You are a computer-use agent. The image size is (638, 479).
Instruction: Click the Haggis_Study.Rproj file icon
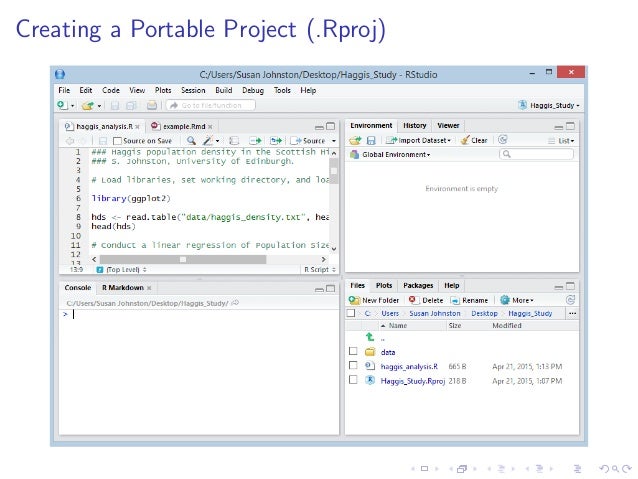pyautogui.click(x=370, y=380)
